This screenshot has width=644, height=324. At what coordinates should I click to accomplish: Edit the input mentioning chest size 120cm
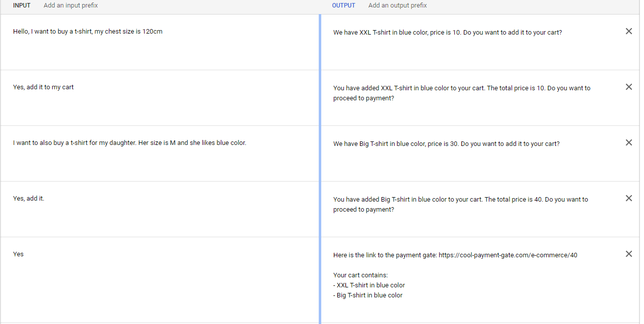[x=88, y=32]
